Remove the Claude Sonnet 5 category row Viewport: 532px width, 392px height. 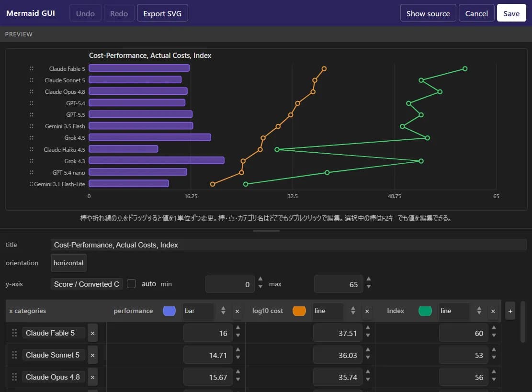pos(92,355)
